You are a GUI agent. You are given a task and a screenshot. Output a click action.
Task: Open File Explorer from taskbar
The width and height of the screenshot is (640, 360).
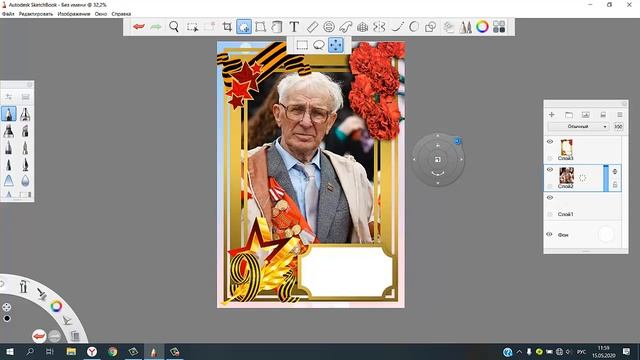(71, 351)
